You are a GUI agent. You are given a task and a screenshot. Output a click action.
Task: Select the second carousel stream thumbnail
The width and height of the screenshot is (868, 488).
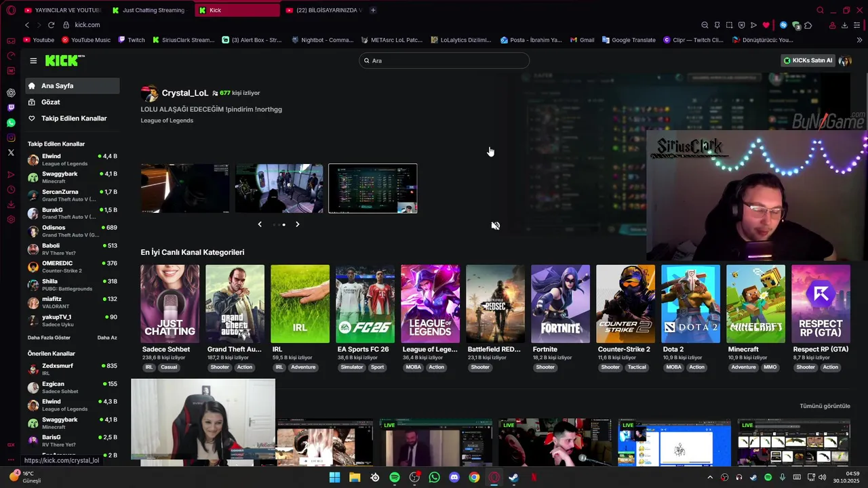pyautogui.click(x=279, y=188)
